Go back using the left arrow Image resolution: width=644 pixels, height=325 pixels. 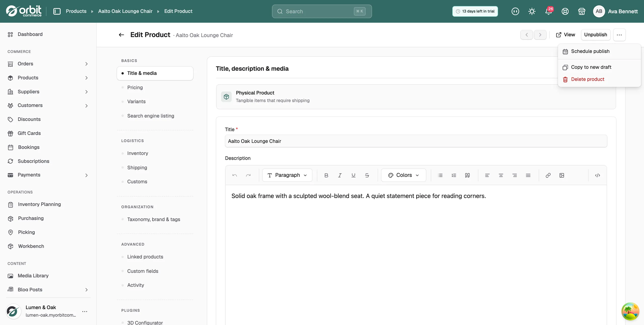(122, 35)
